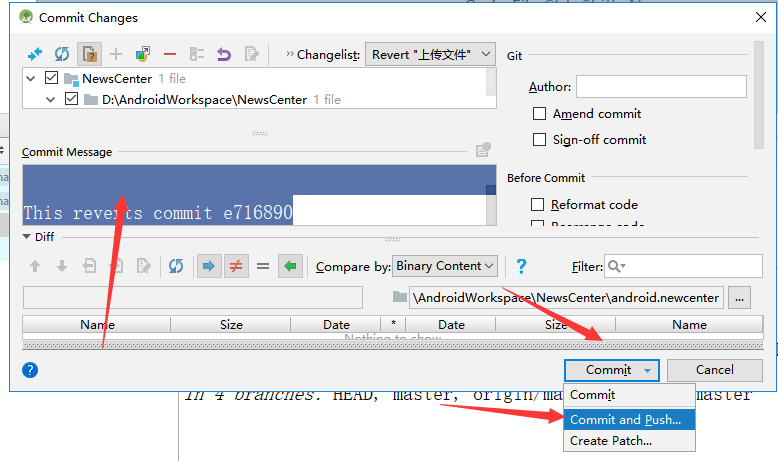The height and width of the screenshot is (461, 778).
Task: Toggle the green left-arrow files filter
Action: point(290,266)
